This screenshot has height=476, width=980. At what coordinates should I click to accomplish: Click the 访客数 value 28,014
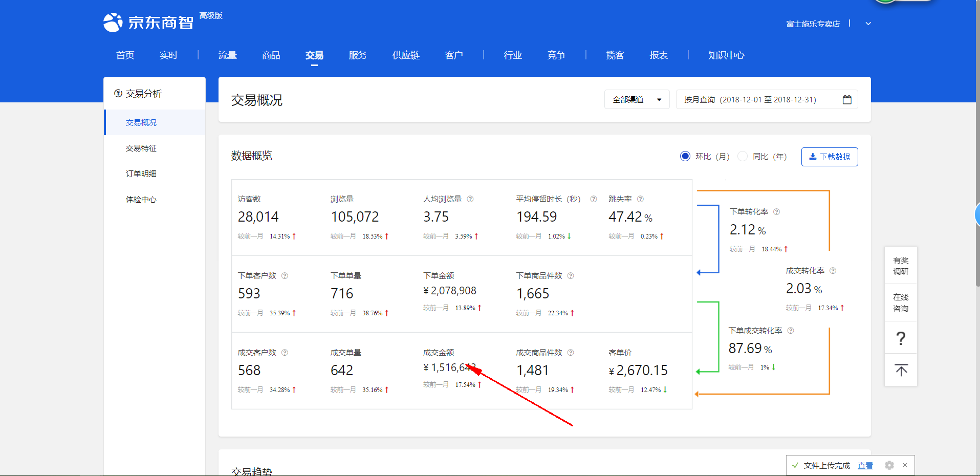pos(258,217)
